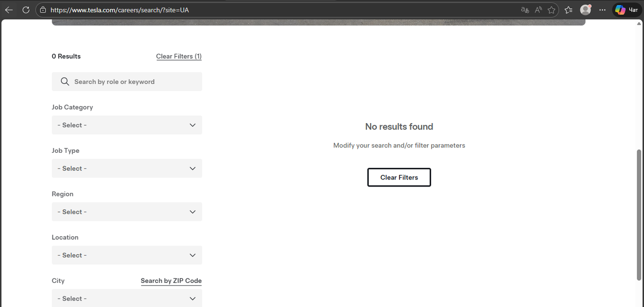Click the Clear Filters (1) link
This screenshot has width=644, height=307.
click(x=179, y=56)
